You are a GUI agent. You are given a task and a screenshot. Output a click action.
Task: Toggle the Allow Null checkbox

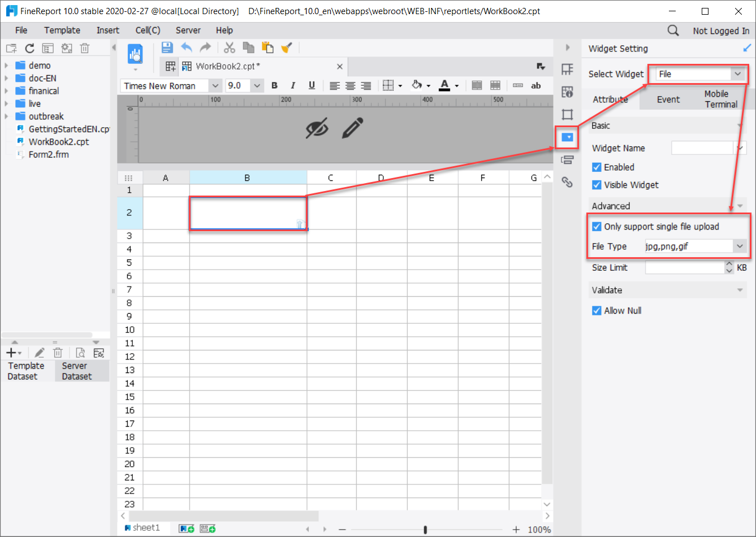coord(597,310)
